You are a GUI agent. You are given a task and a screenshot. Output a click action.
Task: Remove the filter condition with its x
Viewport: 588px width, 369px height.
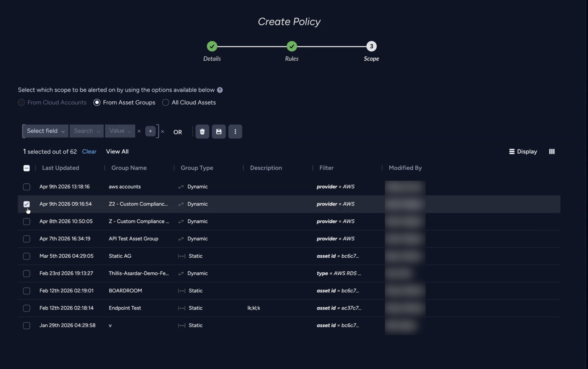coord(139,131)
